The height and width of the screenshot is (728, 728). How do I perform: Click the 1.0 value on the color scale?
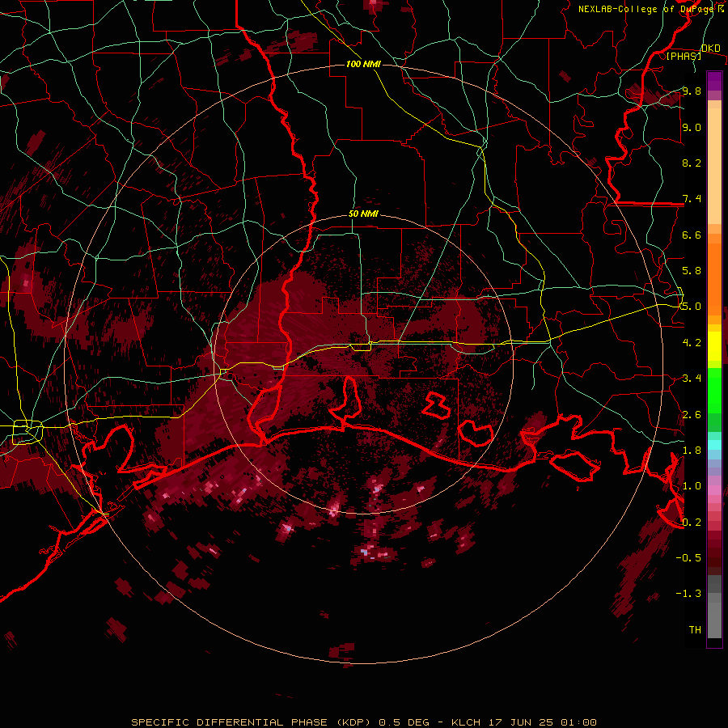coord(692,486)
